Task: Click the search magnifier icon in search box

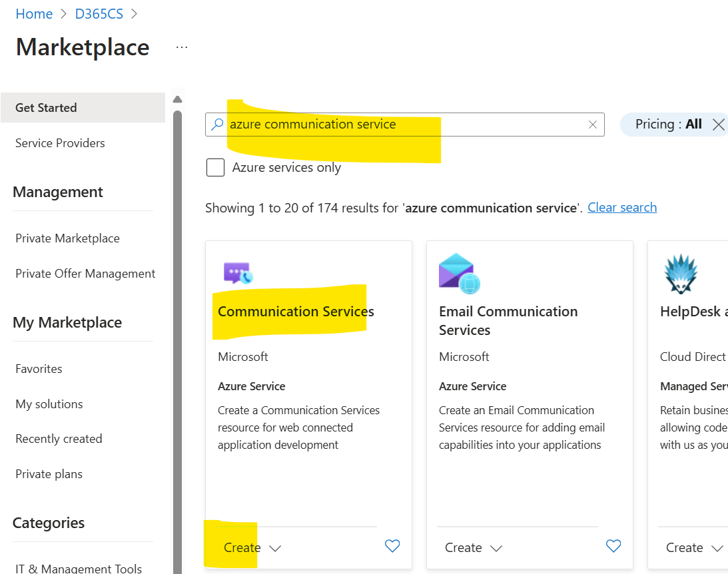Action: (217, 125)
